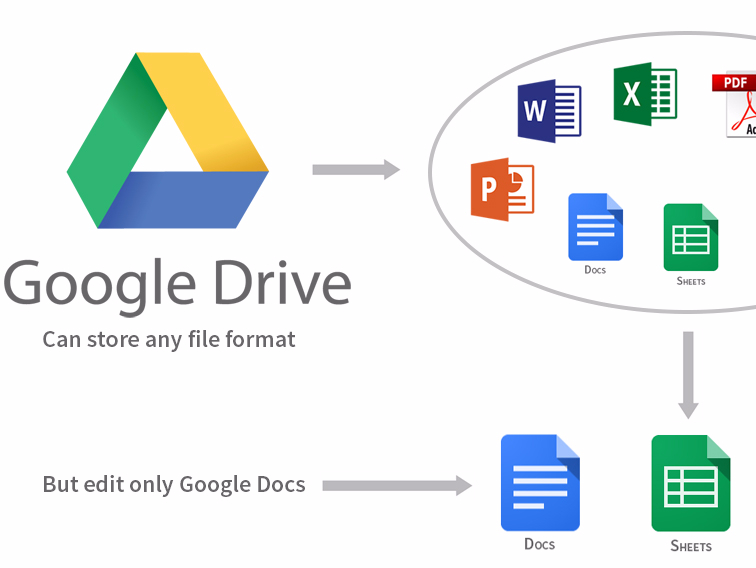The width and height of the screenshot is (756, 568).
Task: Open the large green Sheets icon below
Action: pyautogui.click(x=691, y=483)
